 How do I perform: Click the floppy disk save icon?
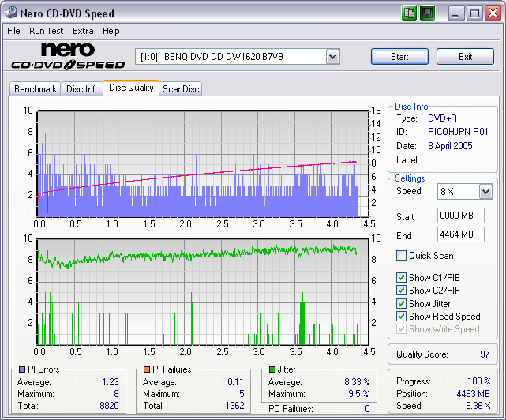point(427,13)
